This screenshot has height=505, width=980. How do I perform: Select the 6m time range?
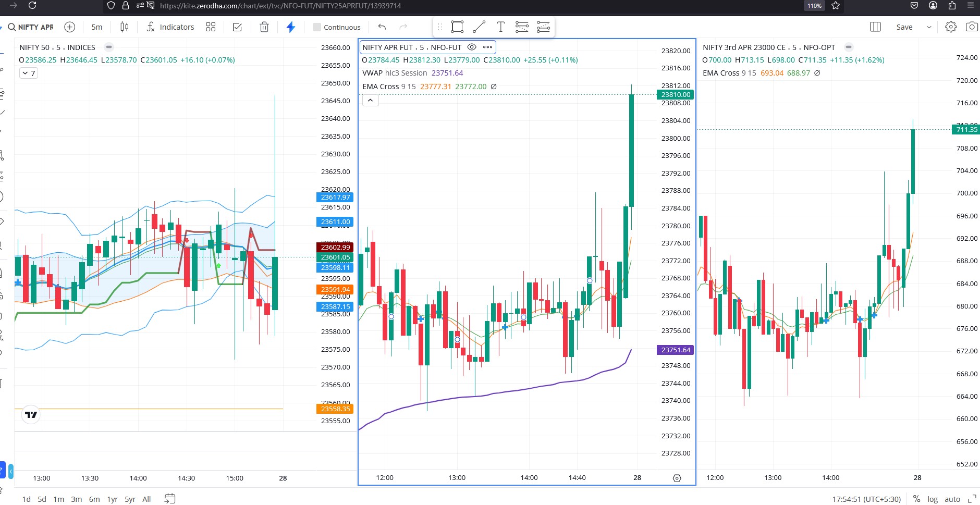pyautogui.click(x=94, y=499)
